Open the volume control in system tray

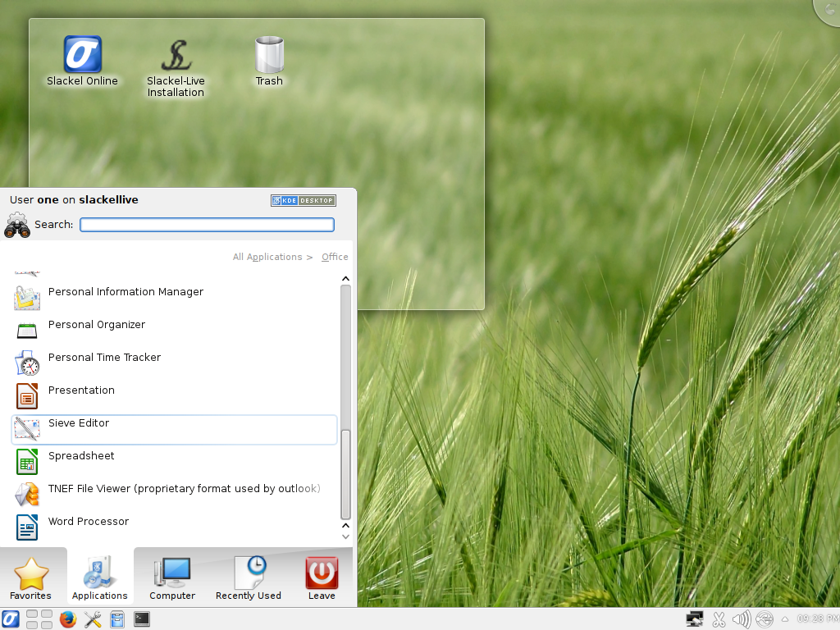(742, 619)
